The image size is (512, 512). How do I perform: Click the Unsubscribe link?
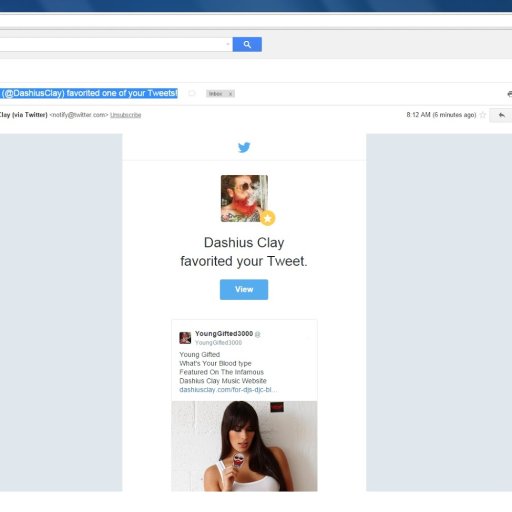click(126, 115)
